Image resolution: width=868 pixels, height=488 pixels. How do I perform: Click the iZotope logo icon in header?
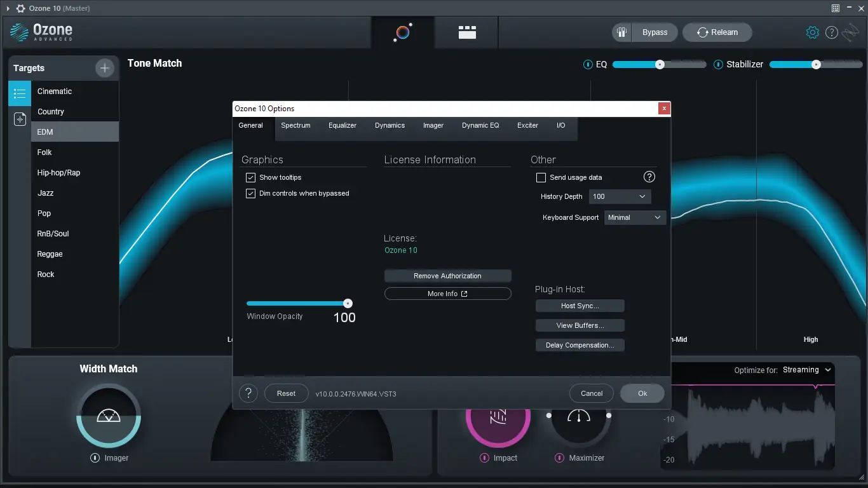(851, 32)
